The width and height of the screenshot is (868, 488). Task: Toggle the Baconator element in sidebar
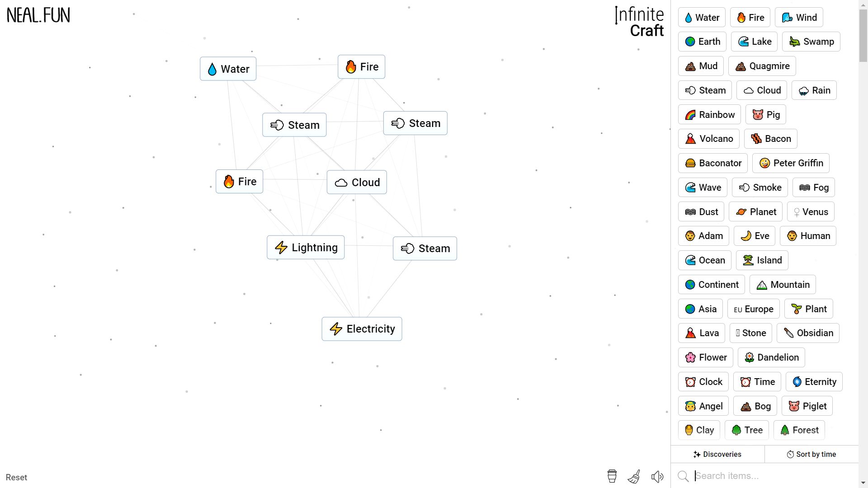(x=713, y=163)
